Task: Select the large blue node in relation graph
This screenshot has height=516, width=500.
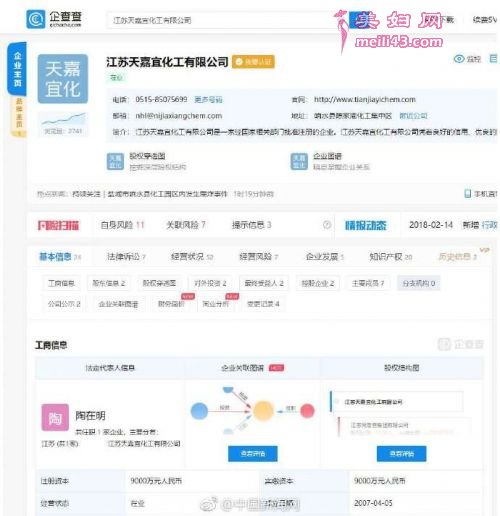Action: point(199,411)
